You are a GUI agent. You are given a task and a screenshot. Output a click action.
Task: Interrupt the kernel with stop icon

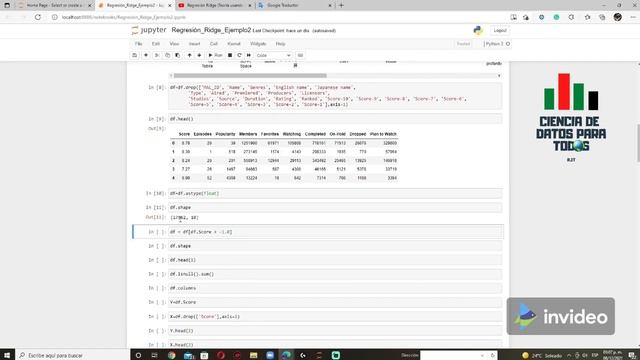pos(230,55)
